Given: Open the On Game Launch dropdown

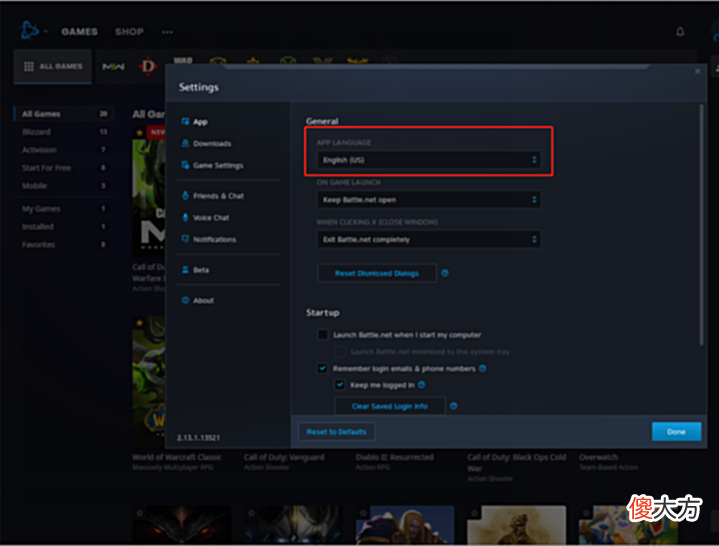Looking at the screenshot, I should click(429, 200).
